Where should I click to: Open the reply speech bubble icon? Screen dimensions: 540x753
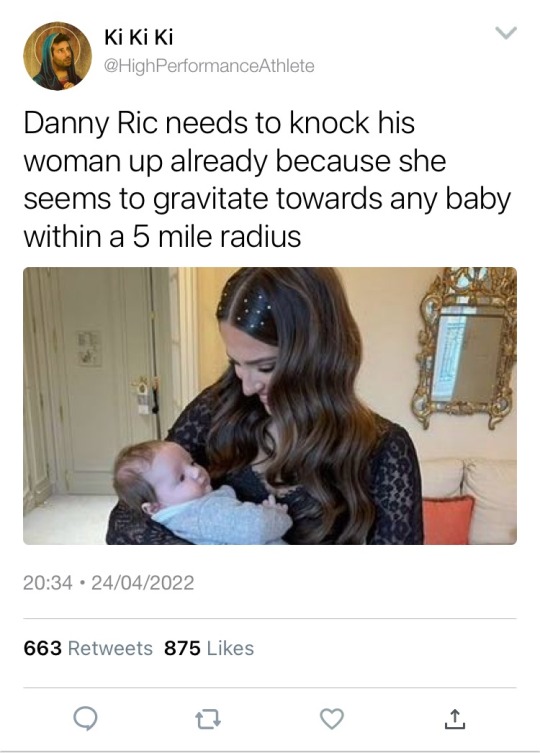coord(86,719)
